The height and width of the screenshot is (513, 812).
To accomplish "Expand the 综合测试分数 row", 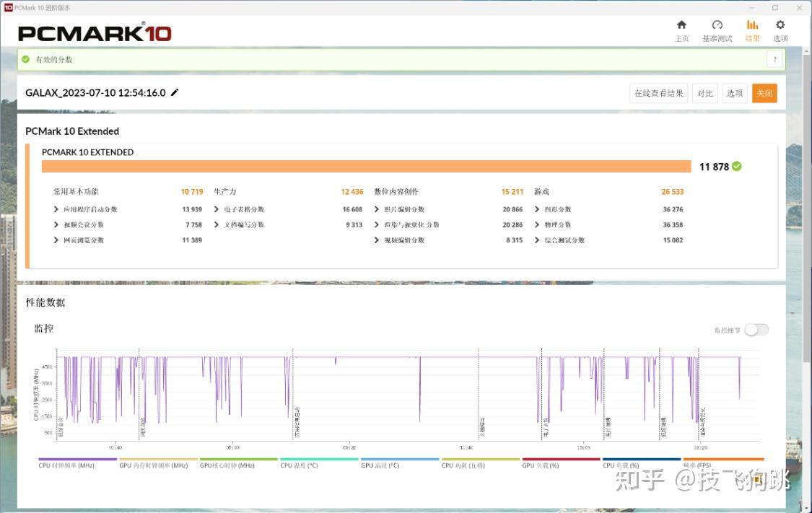I will pyautogui.click(x=537, y=240).
